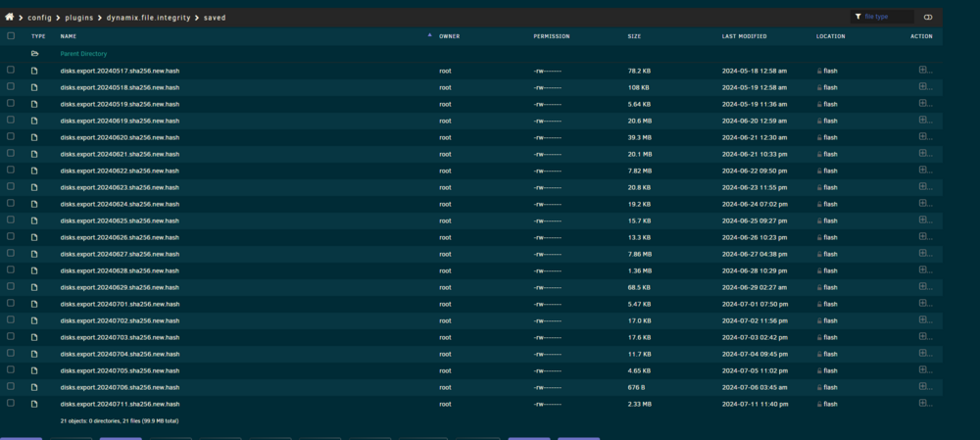The height and width of the screenshot is (440, 980).
Task: Tick the select-all checkbox in header
Action: [11, 35]
